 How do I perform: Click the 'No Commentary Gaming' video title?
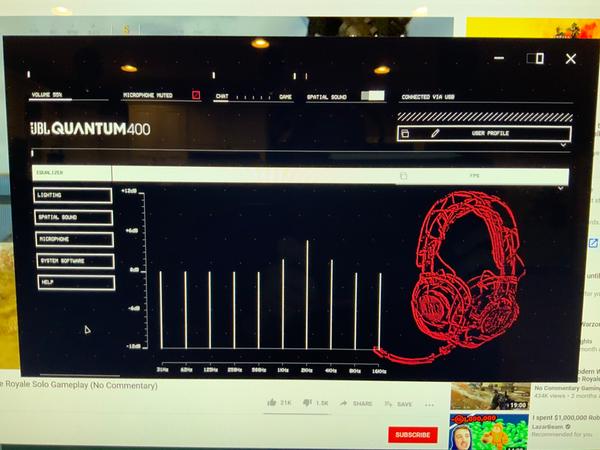(567, 388)
